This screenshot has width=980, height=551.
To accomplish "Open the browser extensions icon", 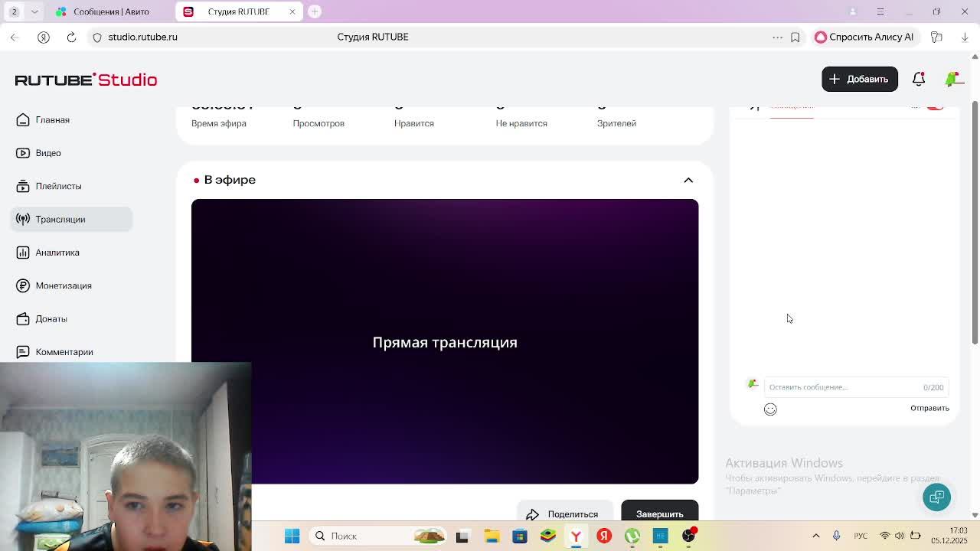I will pos(936,37).
